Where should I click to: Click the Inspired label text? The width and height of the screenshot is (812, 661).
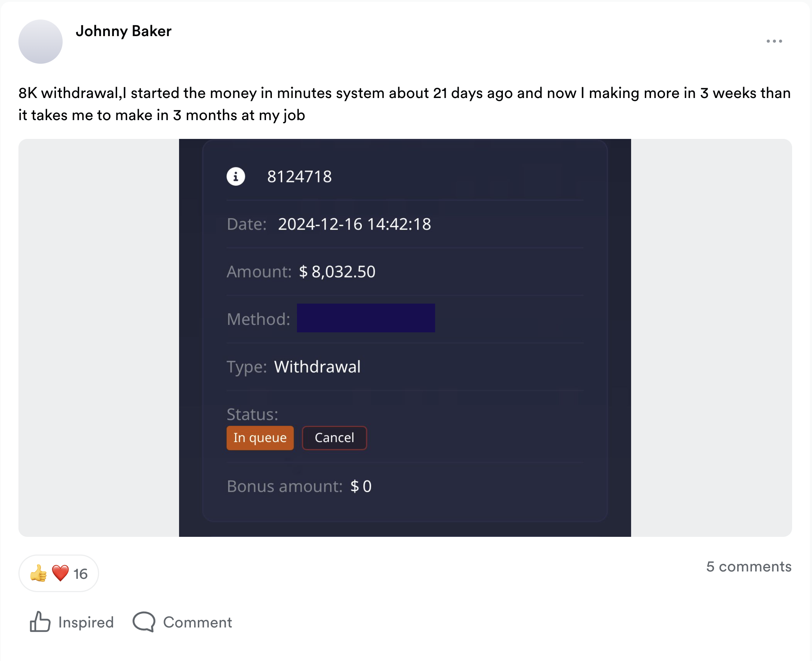[86, 622]
